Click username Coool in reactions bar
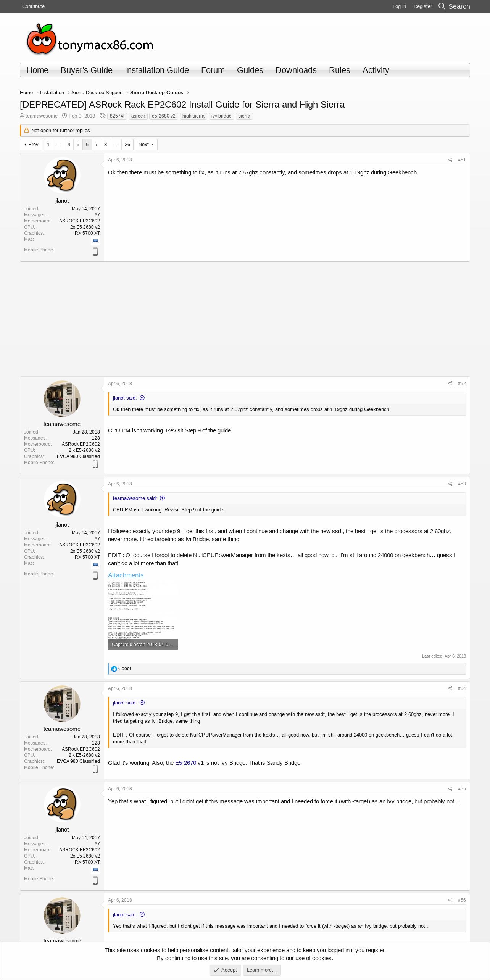490x980 pixels. pyautogui.click(x=124, y=669)
